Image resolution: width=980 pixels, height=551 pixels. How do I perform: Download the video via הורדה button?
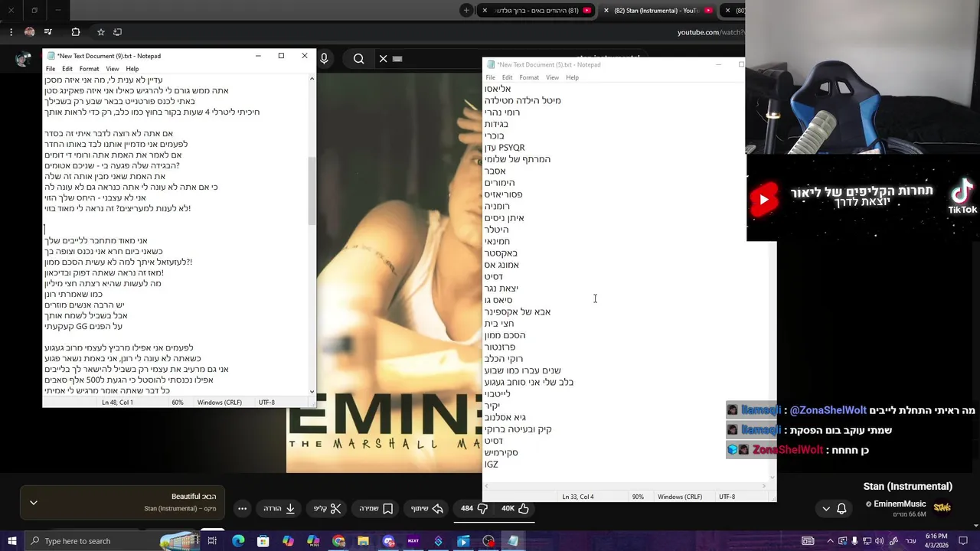pos(279,508)
